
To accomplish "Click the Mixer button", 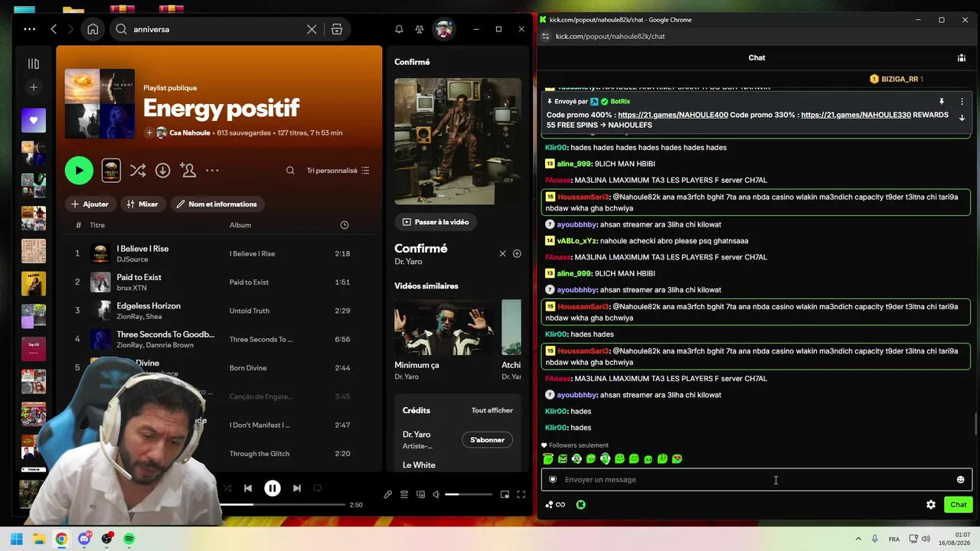I will click(x=142, y=204).
